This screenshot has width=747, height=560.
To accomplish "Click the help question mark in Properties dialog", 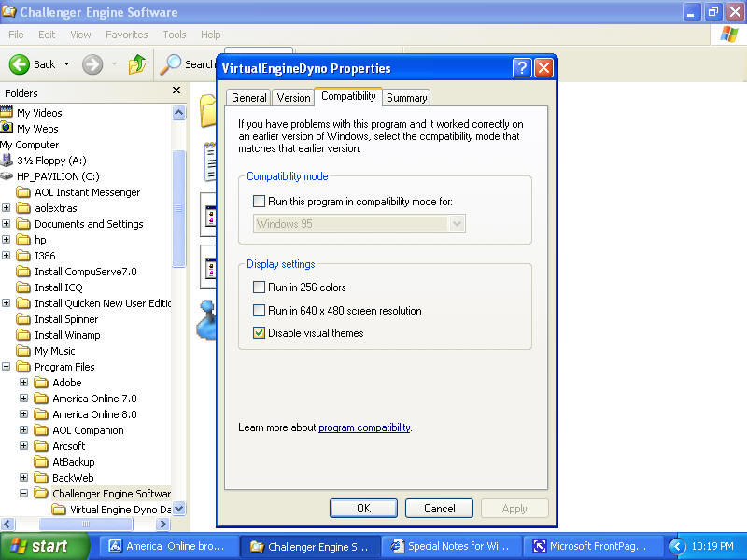I will (522, 68).
